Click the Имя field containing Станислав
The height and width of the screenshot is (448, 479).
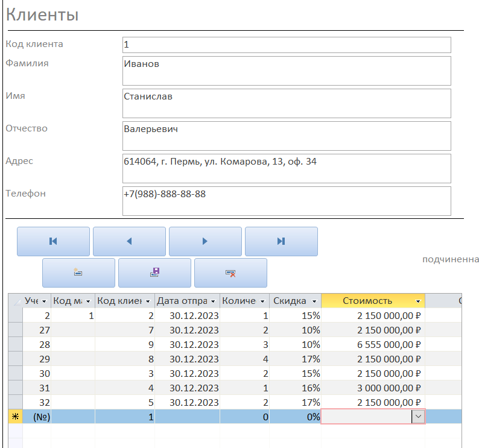pyautogui.click(x=287, y=103)
